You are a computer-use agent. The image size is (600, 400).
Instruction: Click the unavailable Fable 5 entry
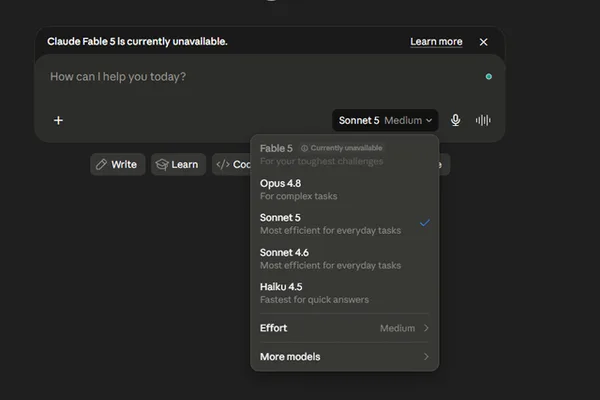tap(344, 154)
